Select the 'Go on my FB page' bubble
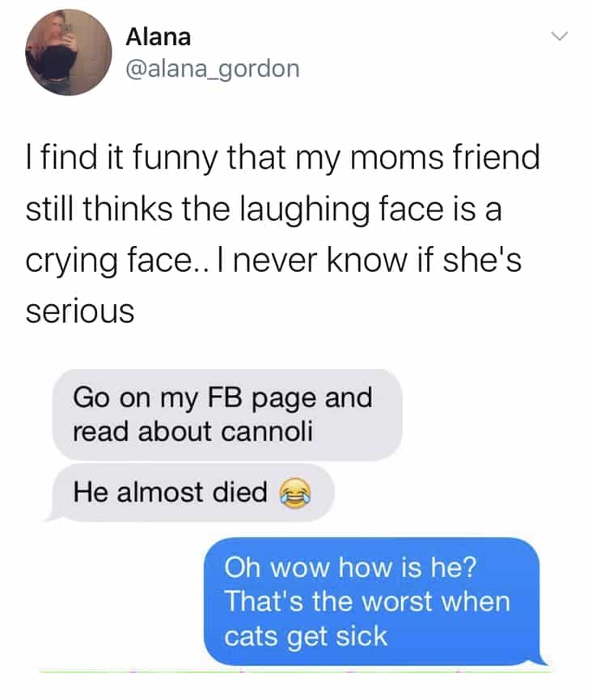The width and height of the screenshot is (592, 700). (x=227, y=414)
